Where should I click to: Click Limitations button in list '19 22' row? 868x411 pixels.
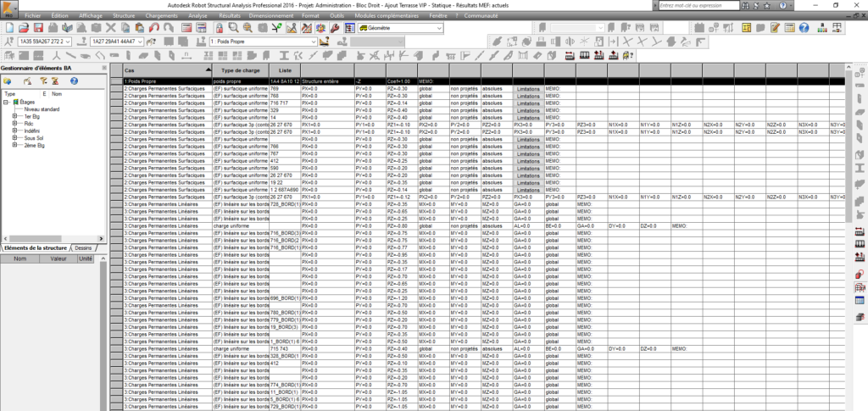[528, 182]
